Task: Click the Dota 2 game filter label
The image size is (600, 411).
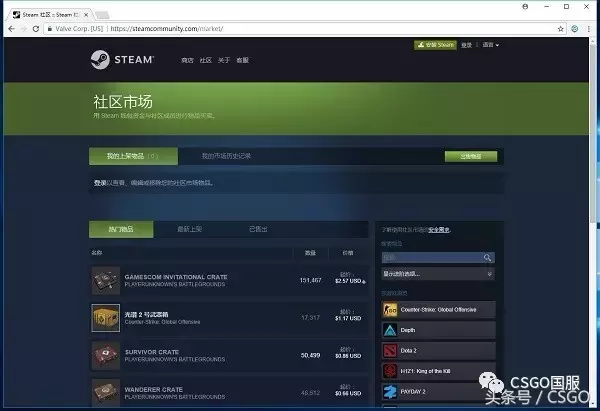Action: pos(408,351)
